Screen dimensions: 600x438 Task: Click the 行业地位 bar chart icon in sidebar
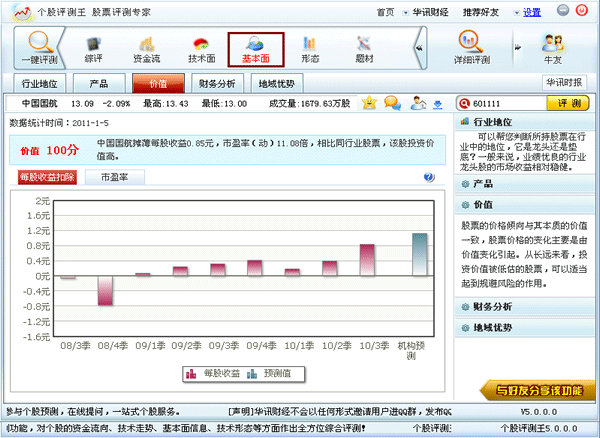(465, 121)
